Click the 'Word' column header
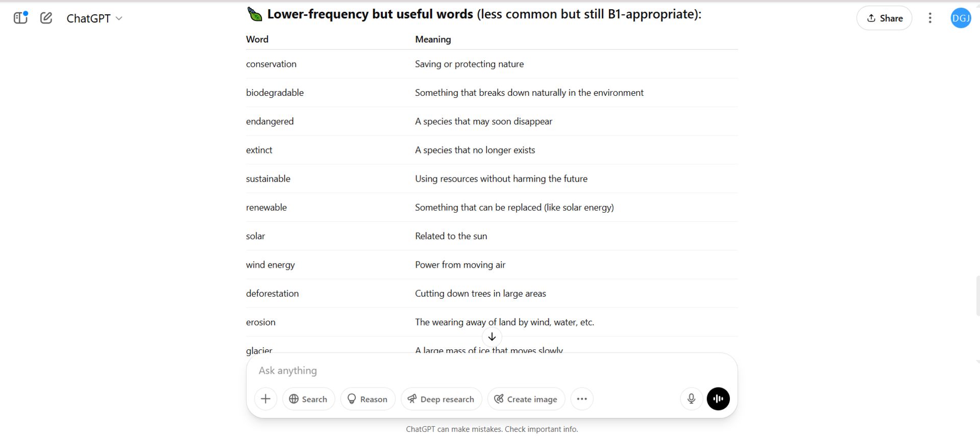 coord(257,39)
